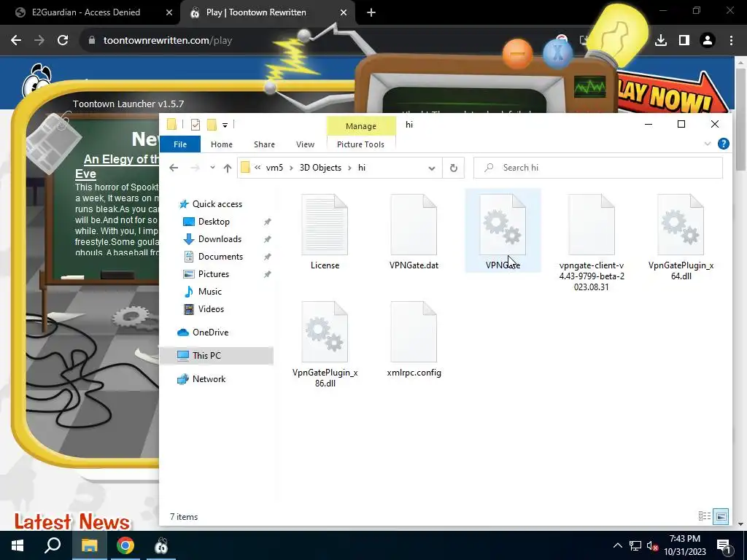Open Videos in navigation pane
This screenshot has width=747, height=560.
pyautogui.click(x=211, y=309)
